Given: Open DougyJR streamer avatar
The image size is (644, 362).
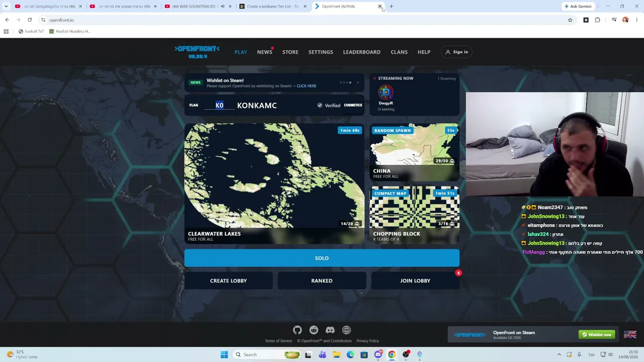Looking at the screenshot, I should (x=385, y=92).
